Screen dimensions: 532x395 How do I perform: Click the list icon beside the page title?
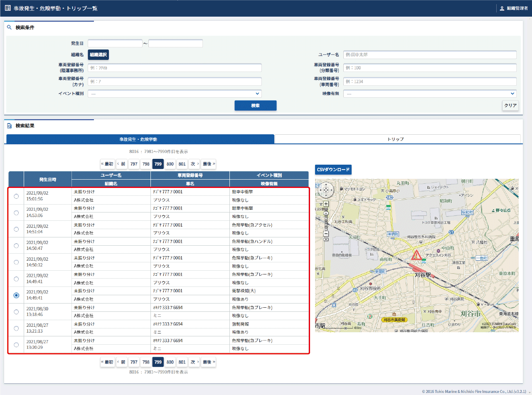[x=7, y=8]
